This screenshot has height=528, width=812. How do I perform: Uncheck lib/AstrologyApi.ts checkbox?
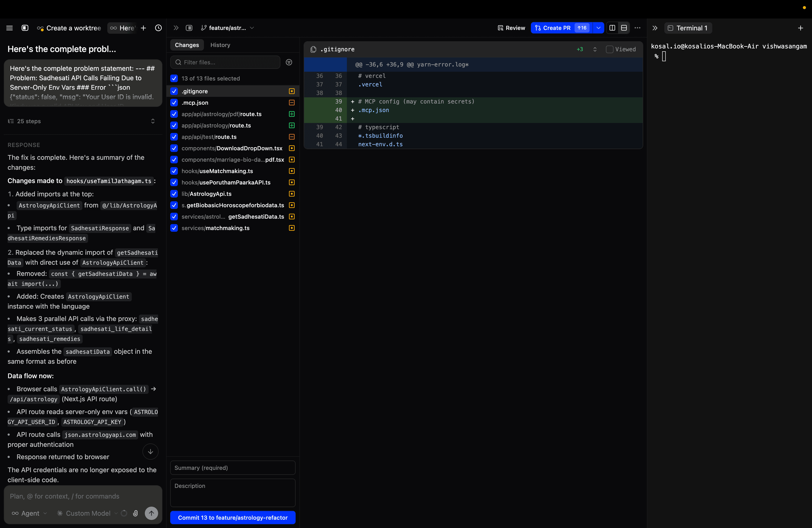pos(174,194)
